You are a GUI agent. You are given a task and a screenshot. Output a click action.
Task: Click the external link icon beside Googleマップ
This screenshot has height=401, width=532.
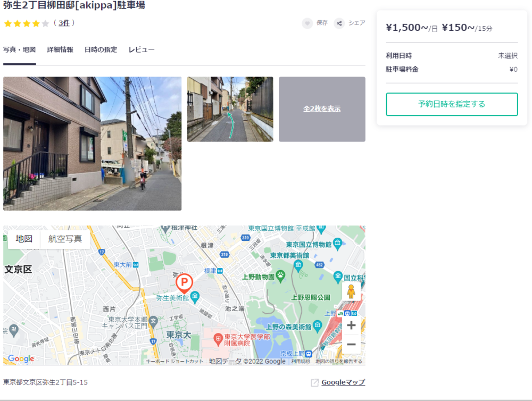coord(314,382)
